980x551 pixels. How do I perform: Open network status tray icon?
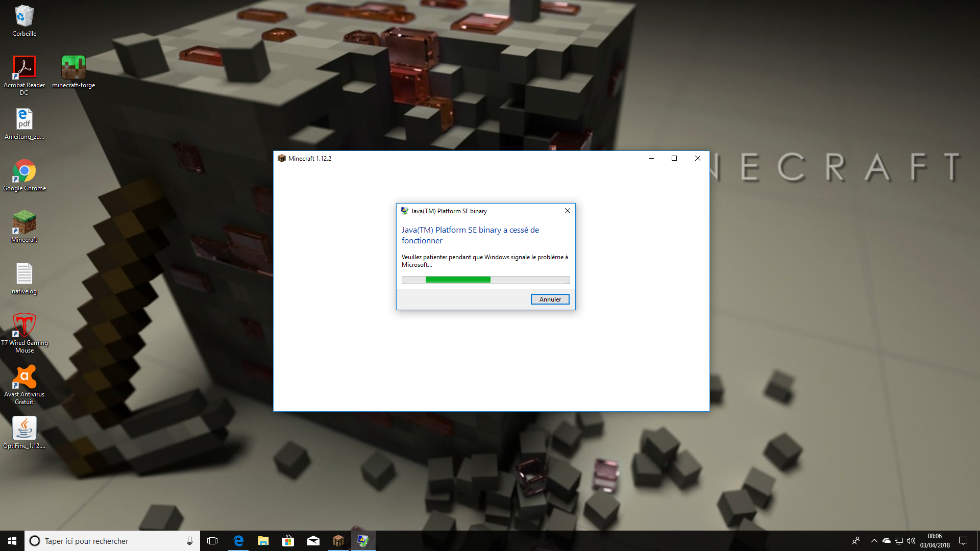[x=899, y=541]
